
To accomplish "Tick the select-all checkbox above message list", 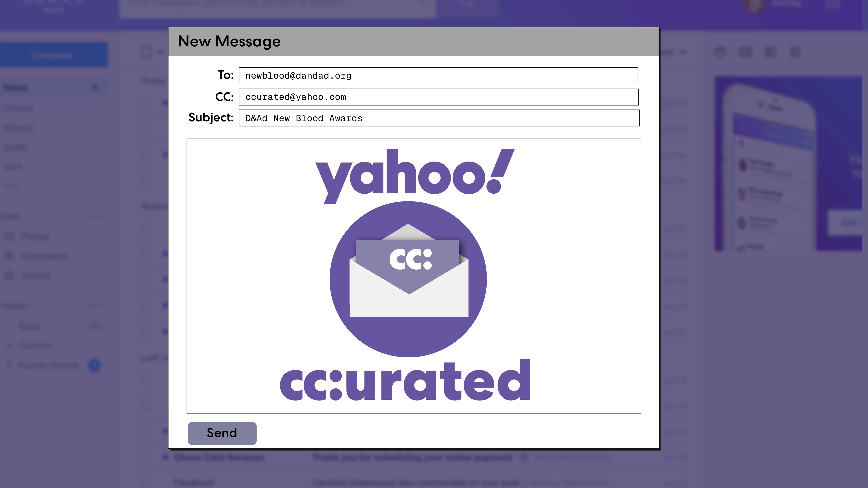I will (146, 52).
